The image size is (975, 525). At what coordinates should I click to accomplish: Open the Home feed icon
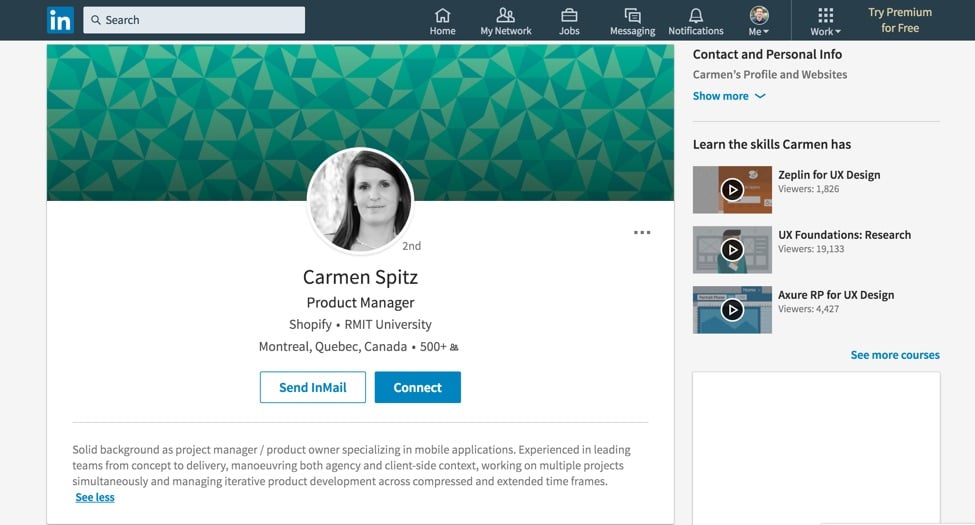442,16
